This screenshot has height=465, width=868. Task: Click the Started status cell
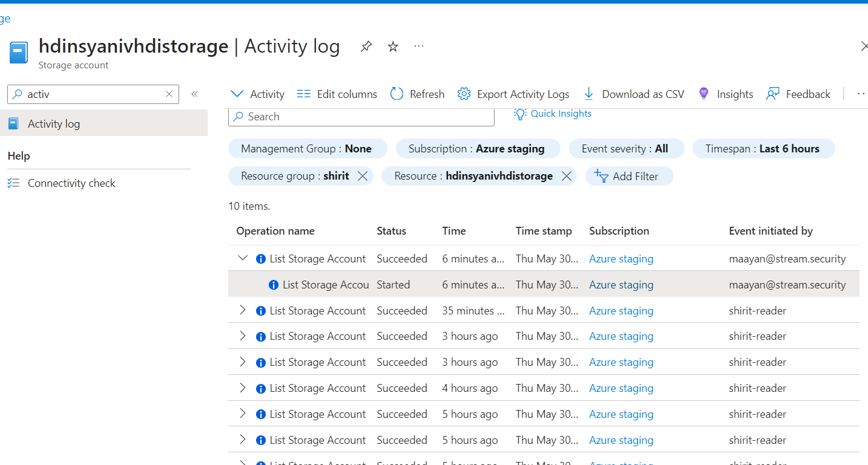[x=393, y=285]
